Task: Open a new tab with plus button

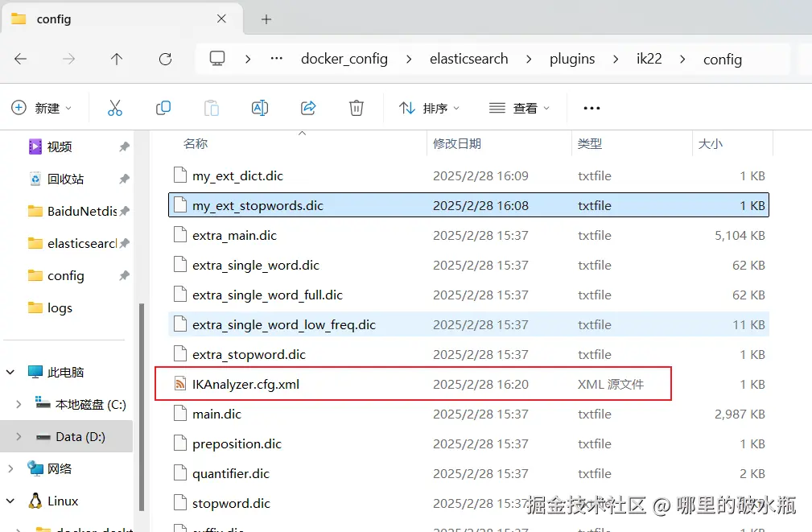Action: click(x=266, y=19)
